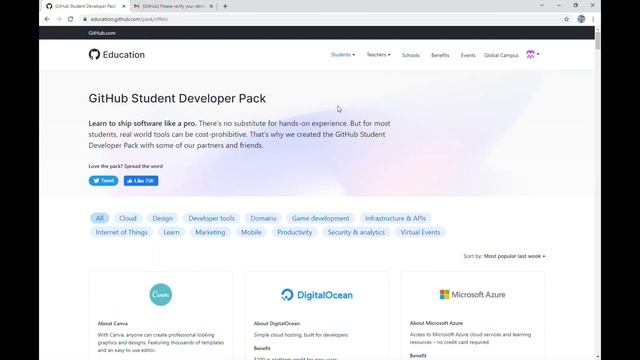Filter offers by Cloud
The width and height of the screenshot is (640, 360).
point(128,218)
